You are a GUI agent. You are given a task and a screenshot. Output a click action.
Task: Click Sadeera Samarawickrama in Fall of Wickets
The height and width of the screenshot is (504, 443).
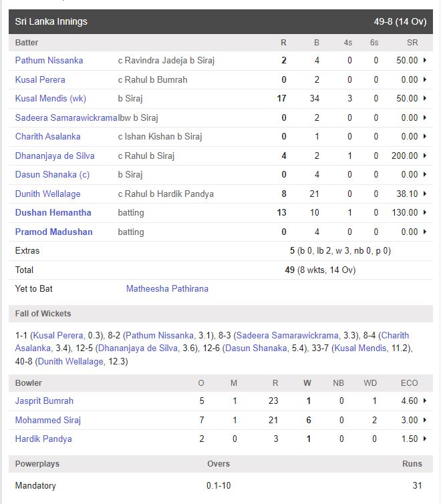point(296,335)
